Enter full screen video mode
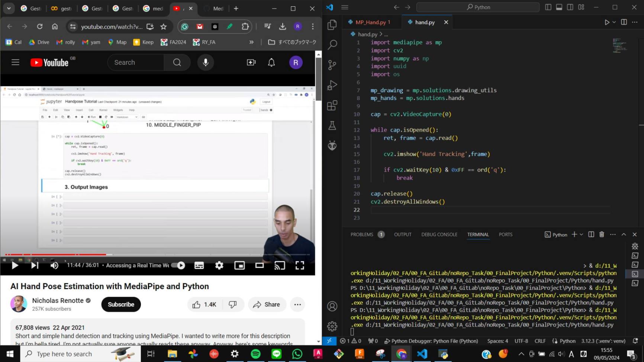 pyautogui.click(x=300, y=265)
